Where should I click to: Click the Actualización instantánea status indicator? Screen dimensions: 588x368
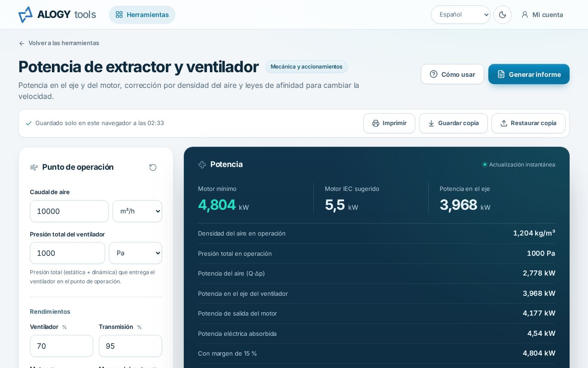point(519,165)
